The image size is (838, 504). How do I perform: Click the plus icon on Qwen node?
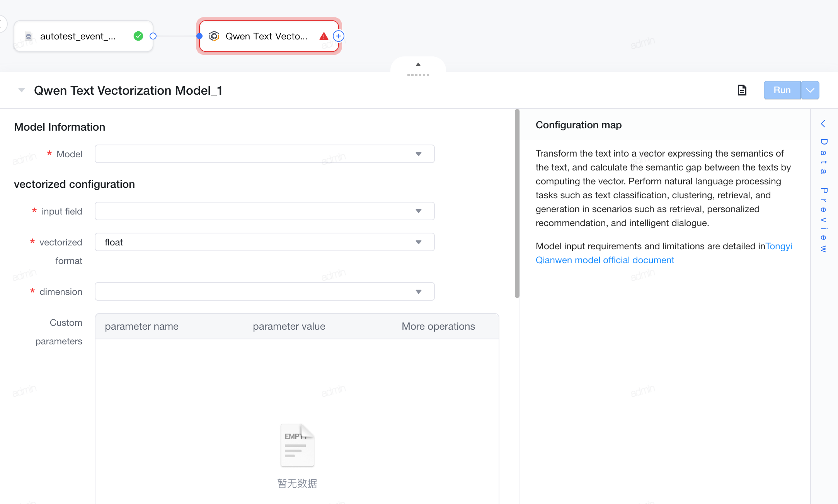(x=339, y=36)
